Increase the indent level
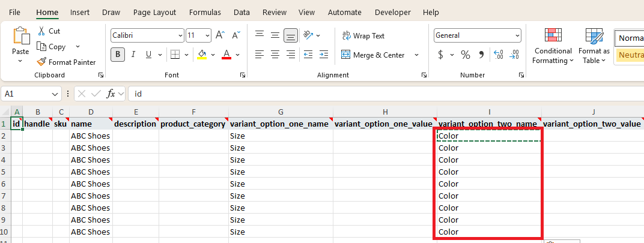This screenshot has height=243, width=644. tap(324, 54)
